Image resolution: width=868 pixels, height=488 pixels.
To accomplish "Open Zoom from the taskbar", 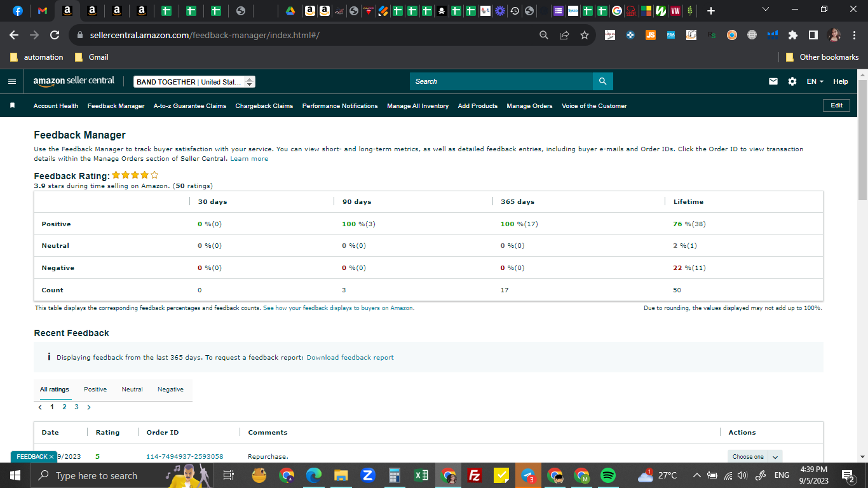I will coord(368,475).
